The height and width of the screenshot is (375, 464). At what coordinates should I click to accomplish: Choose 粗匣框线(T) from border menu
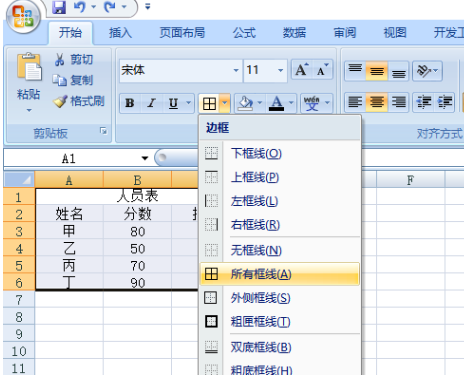(280, 322)
